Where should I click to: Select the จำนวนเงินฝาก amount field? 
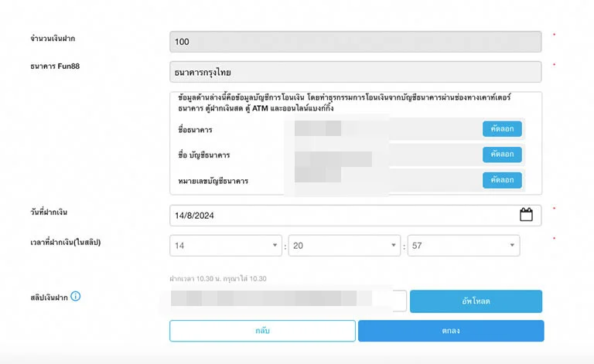355,42
